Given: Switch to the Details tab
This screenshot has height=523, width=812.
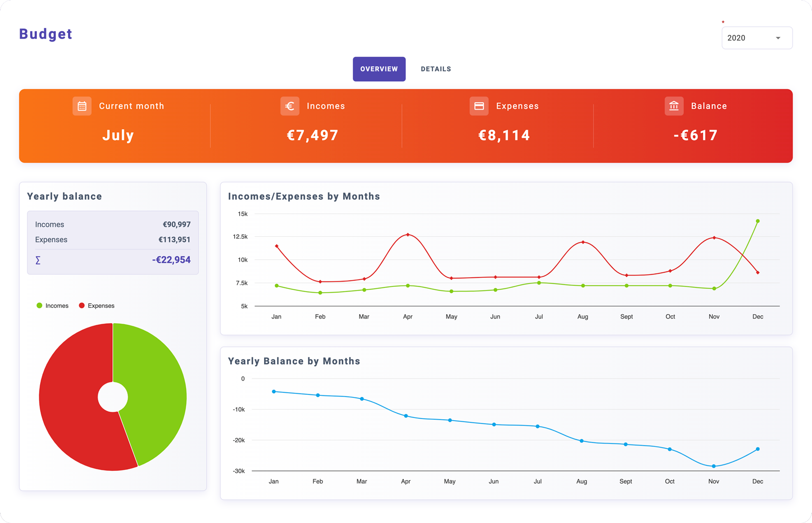Looking at the screenshot, I should point(436,69).
